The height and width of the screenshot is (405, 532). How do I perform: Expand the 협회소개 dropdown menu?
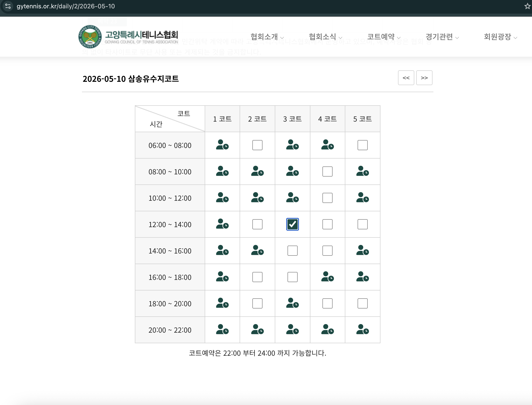(267, 37)
